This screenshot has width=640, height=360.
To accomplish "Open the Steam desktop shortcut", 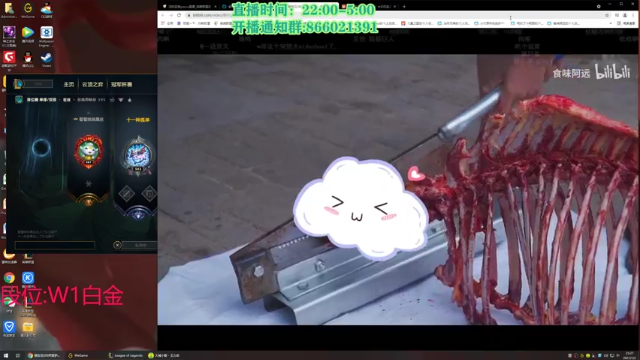I will 47,59.
